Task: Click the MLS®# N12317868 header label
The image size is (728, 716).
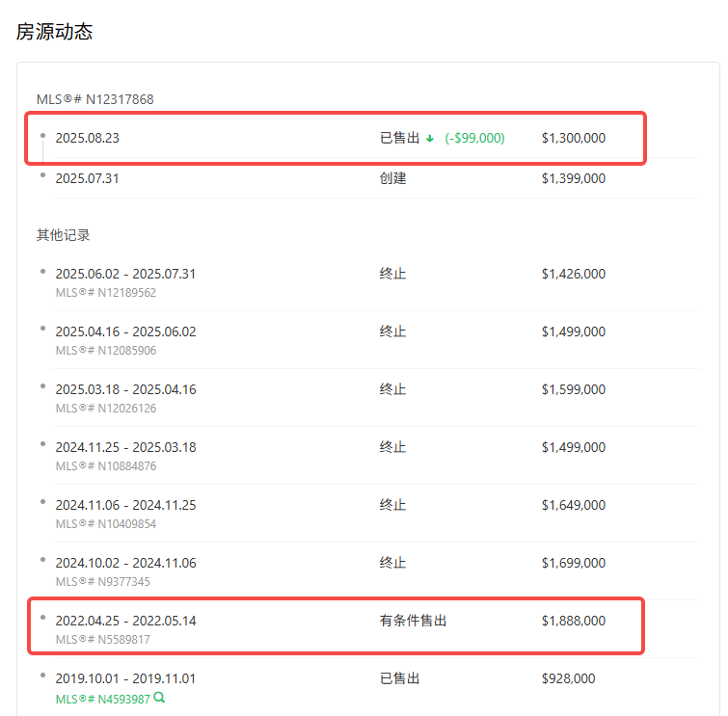Action: coord(94,99)
